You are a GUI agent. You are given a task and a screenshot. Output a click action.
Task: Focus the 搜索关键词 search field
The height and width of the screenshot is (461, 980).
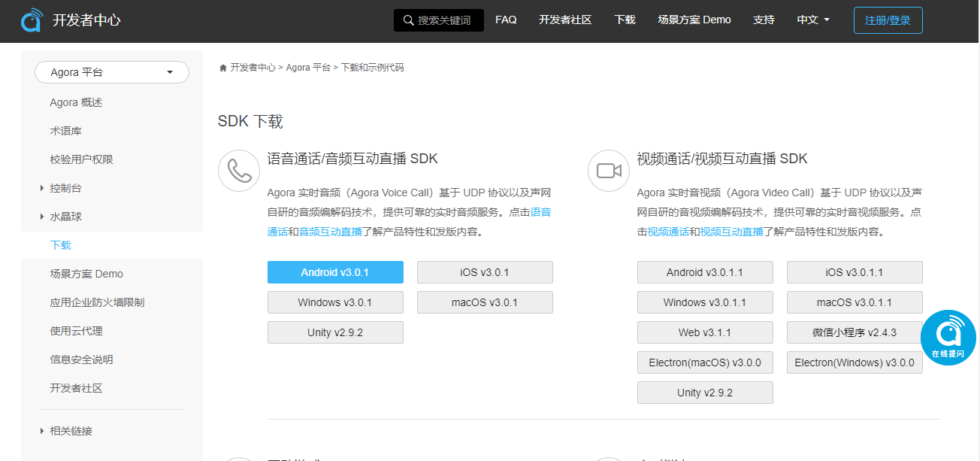(439, 20)
